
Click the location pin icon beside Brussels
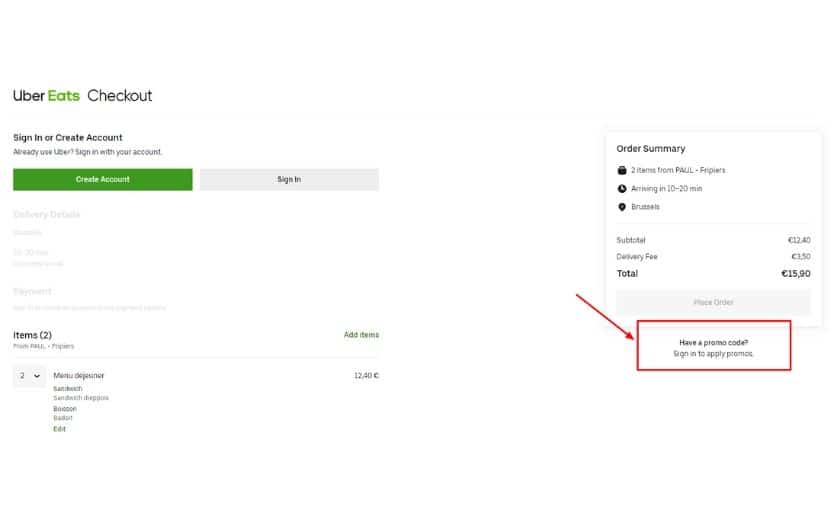(622, 207)
